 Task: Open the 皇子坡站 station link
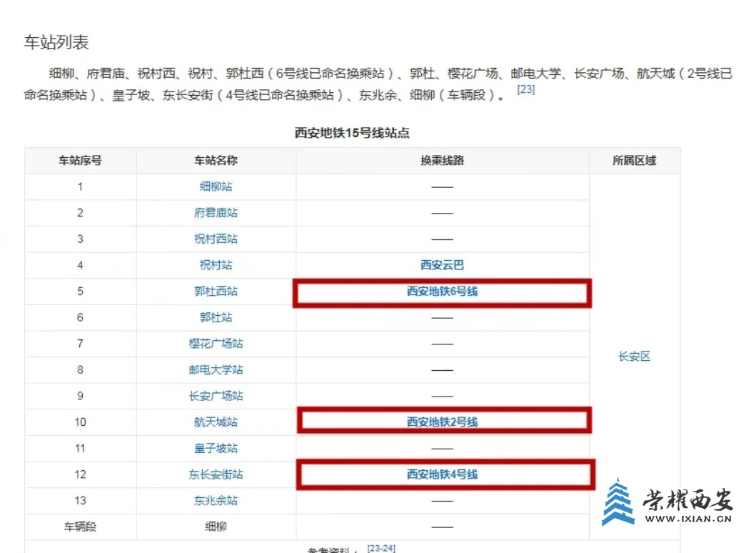click(x=216, y=448)
